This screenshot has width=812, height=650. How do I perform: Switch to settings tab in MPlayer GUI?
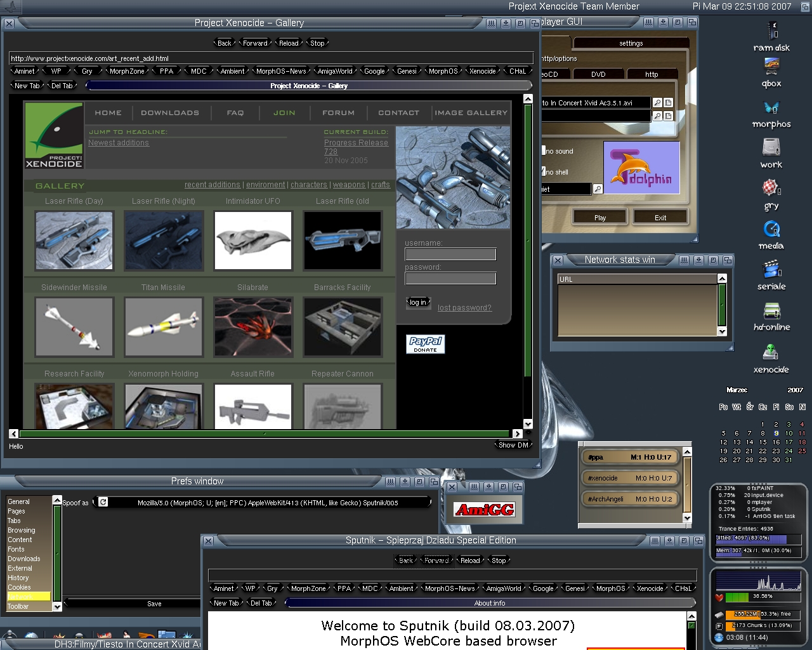click(631, 43)
